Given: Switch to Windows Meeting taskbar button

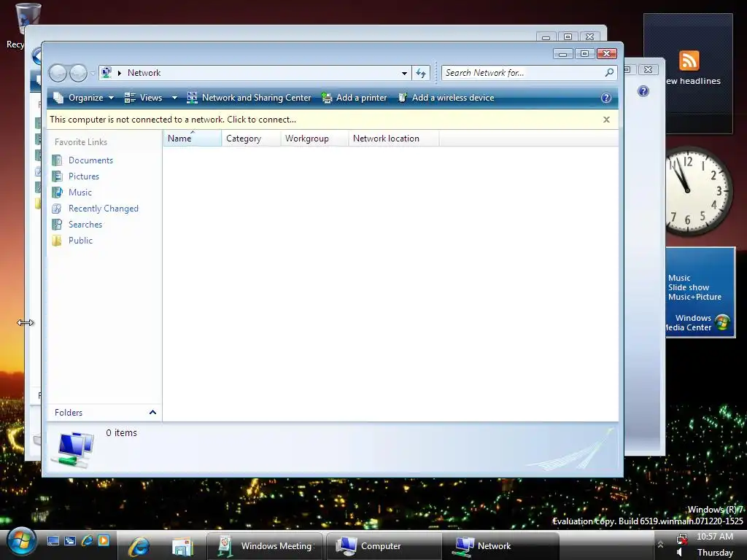Looking at the screenshot, I should 265,546.
